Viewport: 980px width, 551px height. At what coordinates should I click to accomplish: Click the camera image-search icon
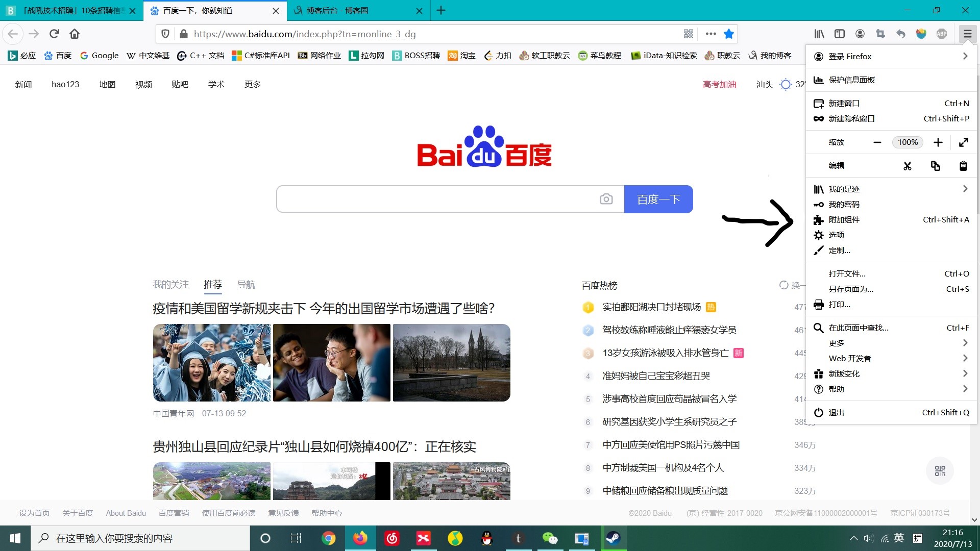click(606, 199)
